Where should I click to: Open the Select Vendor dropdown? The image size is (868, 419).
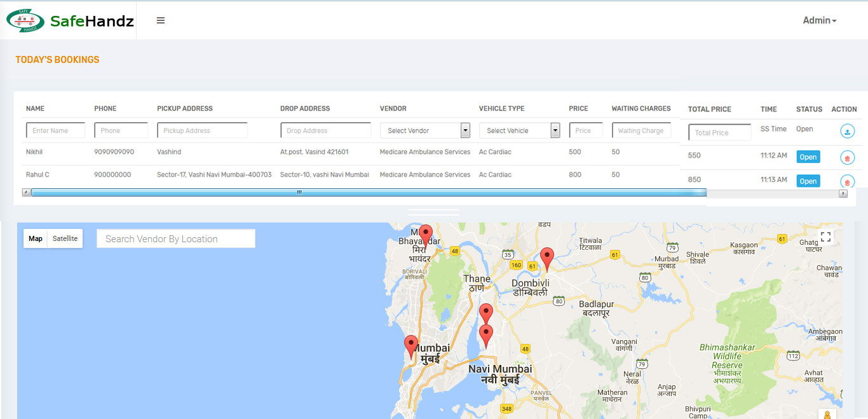pos(424,130)
